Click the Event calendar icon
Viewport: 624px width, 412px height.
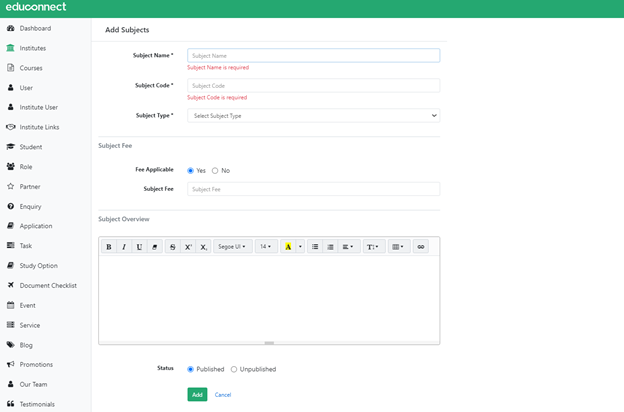[x=11, y=305]
